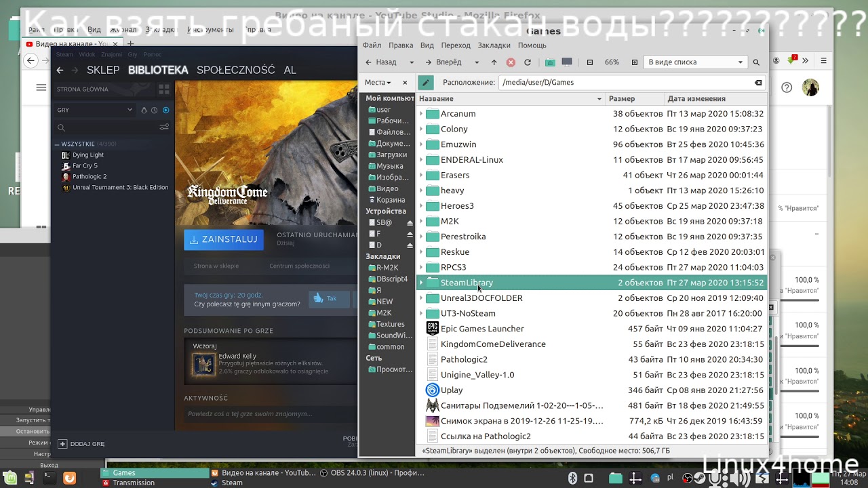The height and width of the screenshot is (488, 868).
Task: Switch Steam library to grid collections view
Action: (x=163, y=89)
